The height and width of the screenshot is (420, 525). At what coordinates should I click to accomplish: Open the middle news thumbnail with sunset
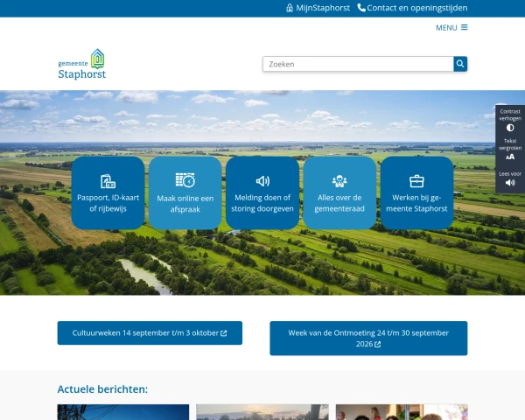(x=262, y=412)
